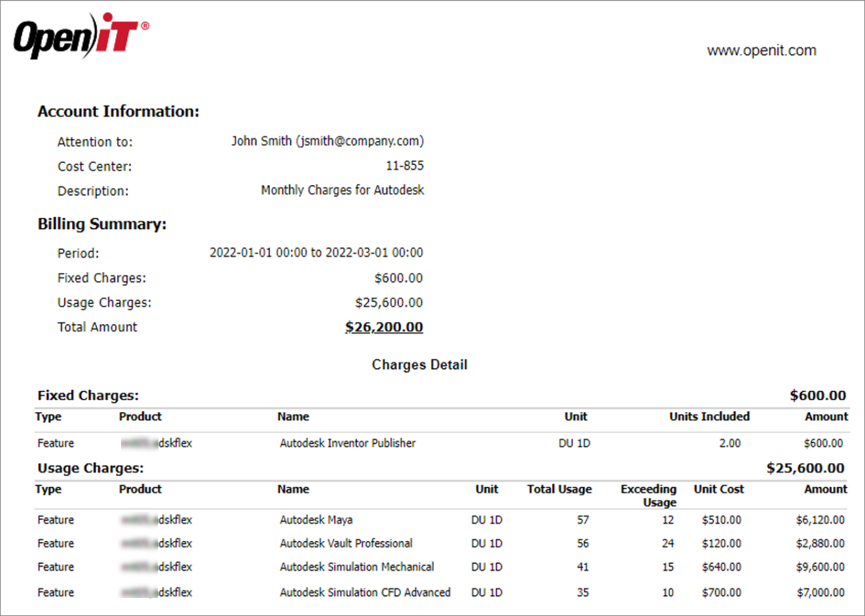
Task: Click the Total Usage column header
Action: (559, 488)
